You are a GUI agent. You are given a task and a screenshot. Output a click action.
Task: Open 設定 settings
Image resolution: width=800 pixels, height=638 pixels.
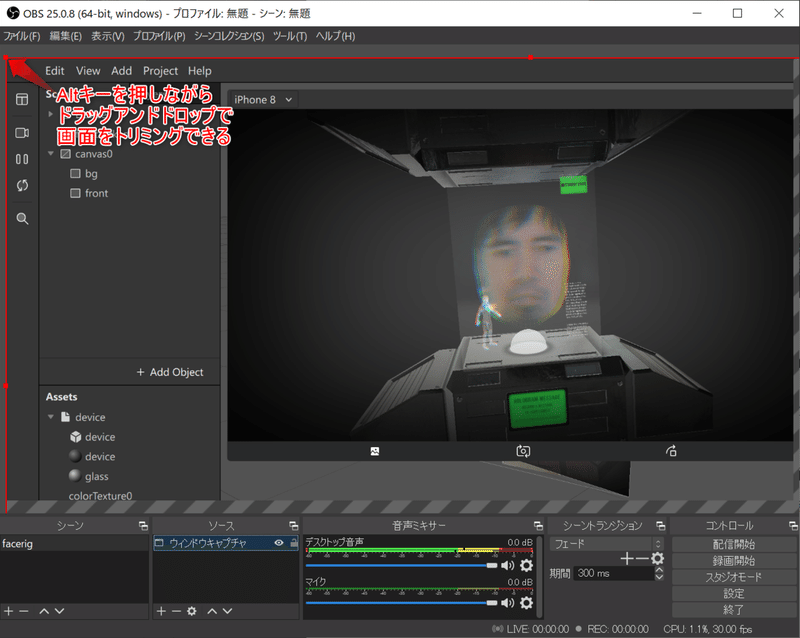click(x=734, y=593)
